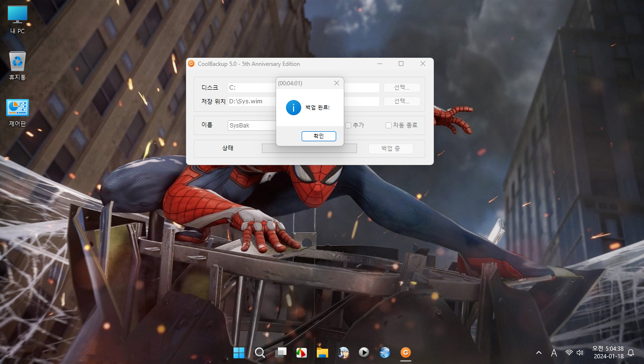Select the 제어판 control panel desktop icon
644x364 pixels.
(18, 113)
